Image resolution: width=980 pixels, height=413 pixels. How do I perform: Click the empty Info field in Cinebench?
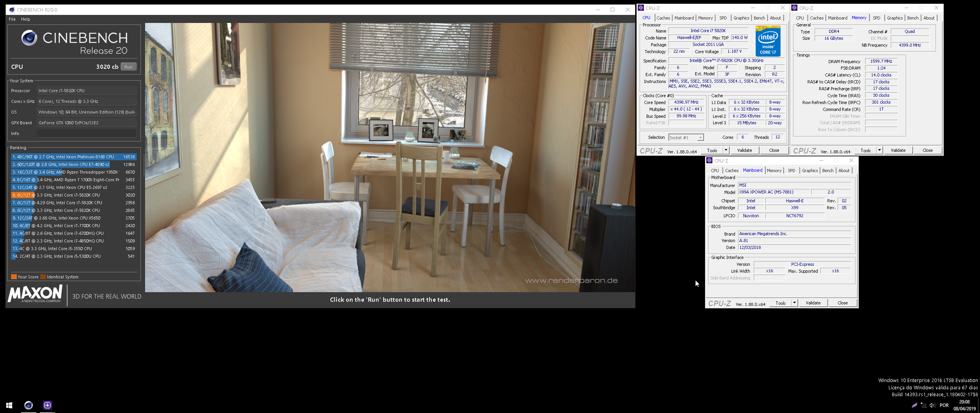click(87, 133)
